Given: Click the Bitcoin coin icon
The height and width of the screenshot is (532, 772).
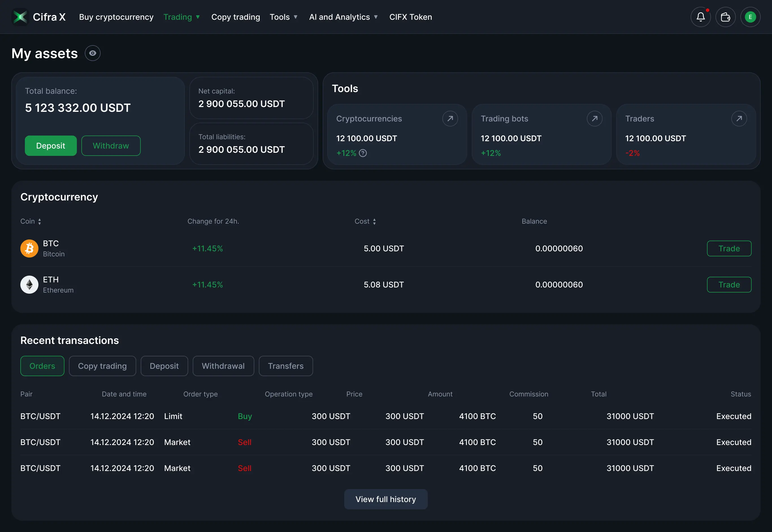Looking at the screenshot, I should (29, 248).
